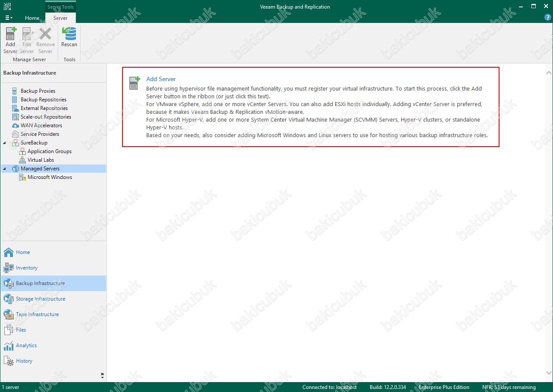The width and height of the screenshot is (553, 392).
Task: Click the Managed Servers node icon
Action: [16, 169]
